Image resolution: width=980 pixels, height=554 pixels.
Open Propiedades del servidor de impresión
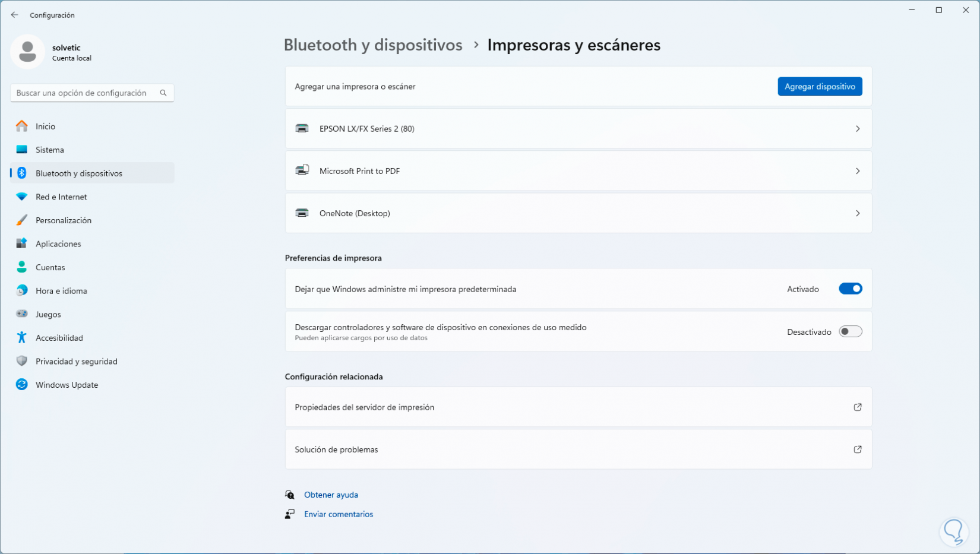(x=365, y=407)
